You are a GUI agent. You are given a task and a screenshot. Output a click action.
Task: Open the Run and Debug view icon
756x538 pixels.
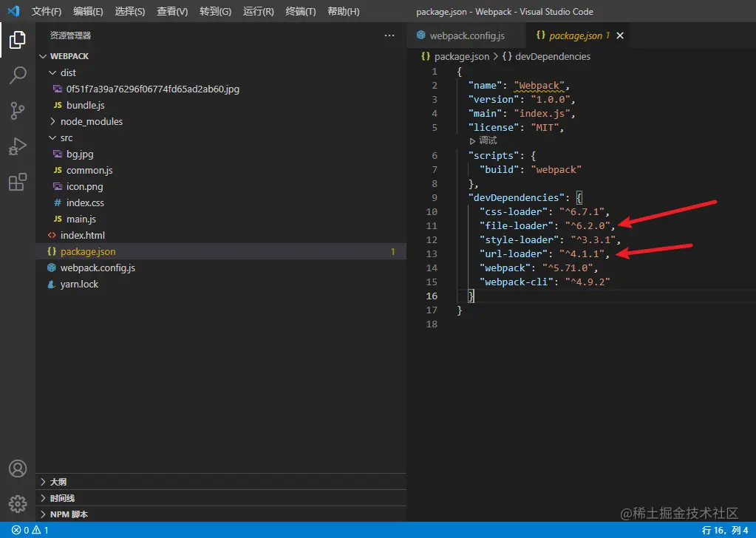[17, 146]
